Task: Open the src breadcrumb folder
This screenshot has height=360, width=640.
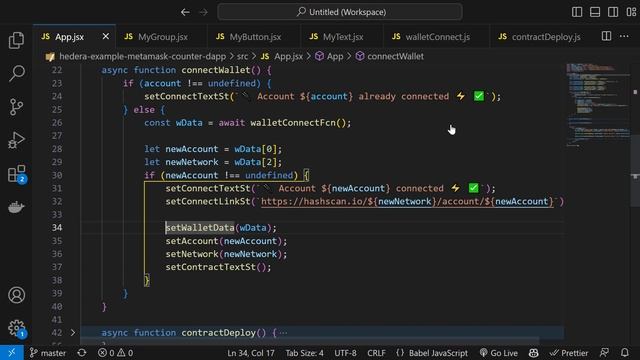Action: coord(242,56)
